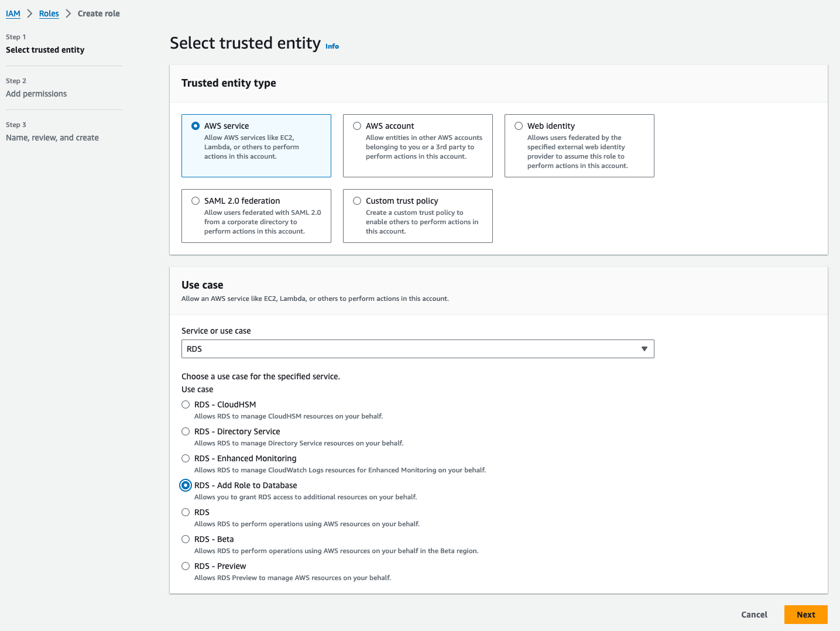Cancel the role creation
This screenshot has height=631, width=840.
(x=754, y=615)
